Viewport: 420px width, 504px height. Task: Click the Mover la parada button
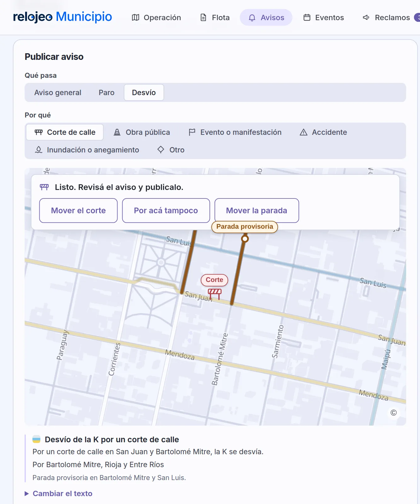(257, 210)
